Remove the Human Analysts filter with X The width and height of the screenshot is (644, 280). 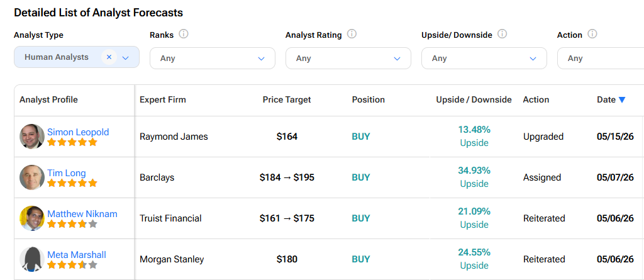pos(109,57)
